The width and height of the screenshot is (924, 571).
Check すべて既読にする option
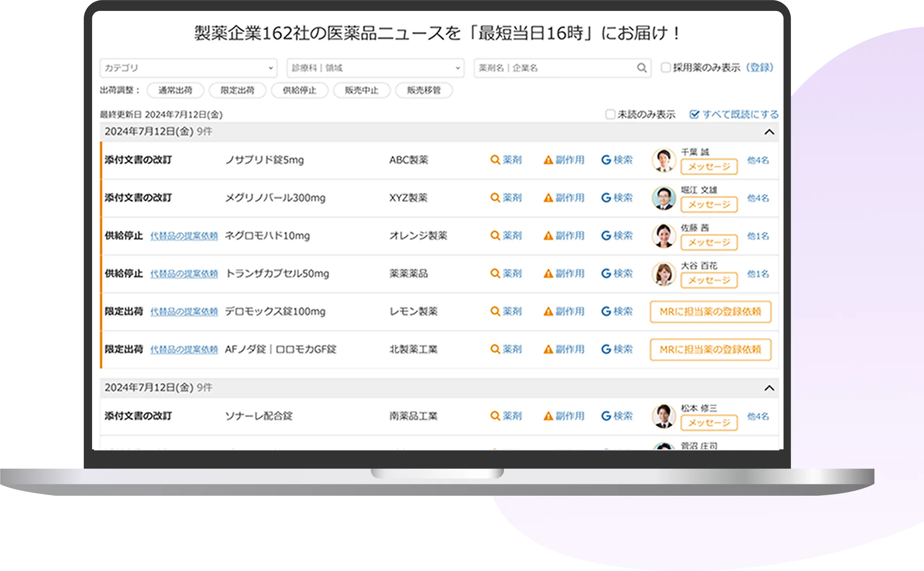tap(694, 115)
